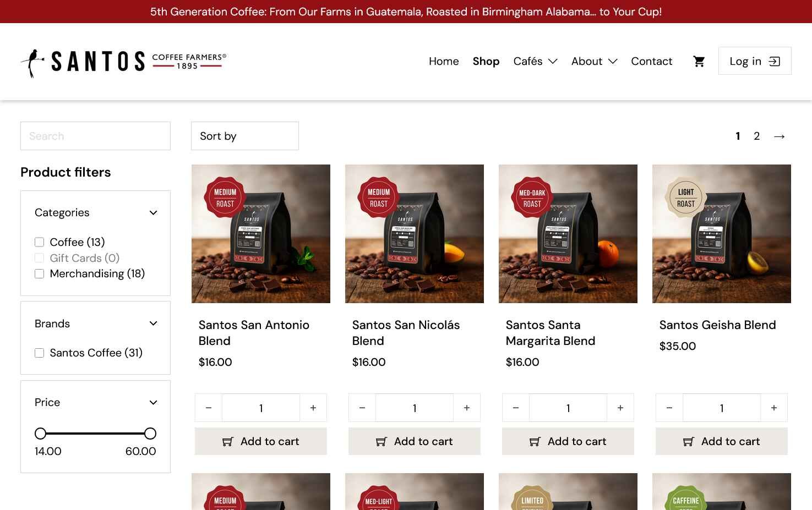Click the Light Roast badge on Geisha Blend
The width and height of the screenshot is (812, 510).
coord(685,198)
